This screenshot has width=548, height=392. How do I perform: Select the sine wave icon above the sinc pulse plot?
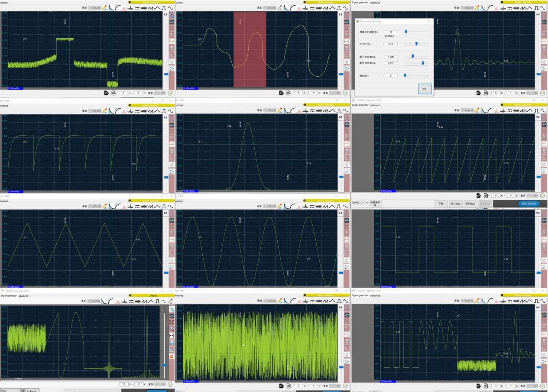coord(543,7)
